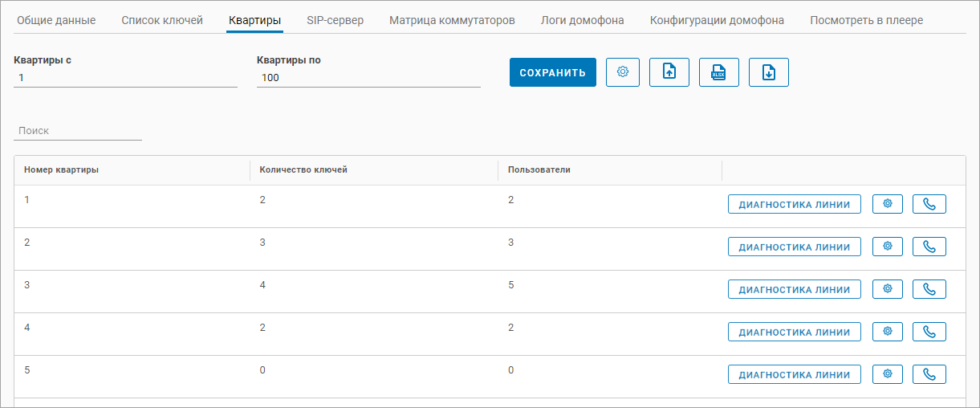Screen dimensions: 980x408
Task: Run Диагностика линии for apartment 4
Action: pyautogui.click(x=795, y=332)
